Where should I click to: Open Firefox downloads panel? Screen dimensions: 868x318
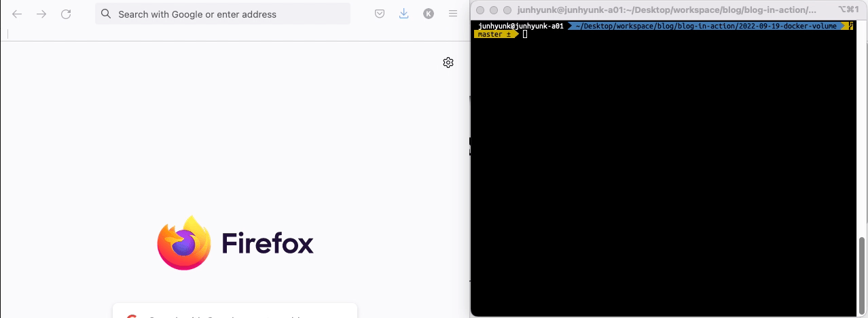tap(404, 14)
